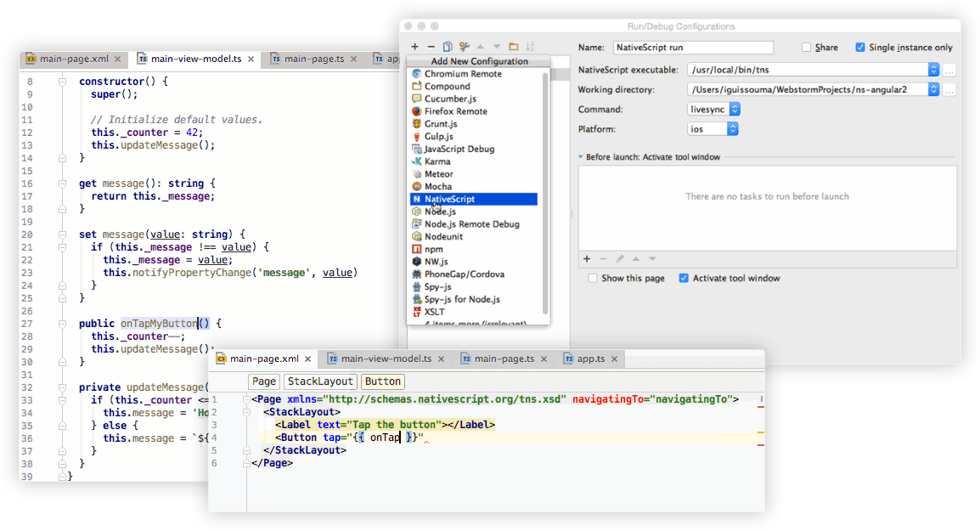Open main-view-model.ts tab in bottom editor
Image resolution: width=980 pixels, height=531 pixels.
[386, 359]
